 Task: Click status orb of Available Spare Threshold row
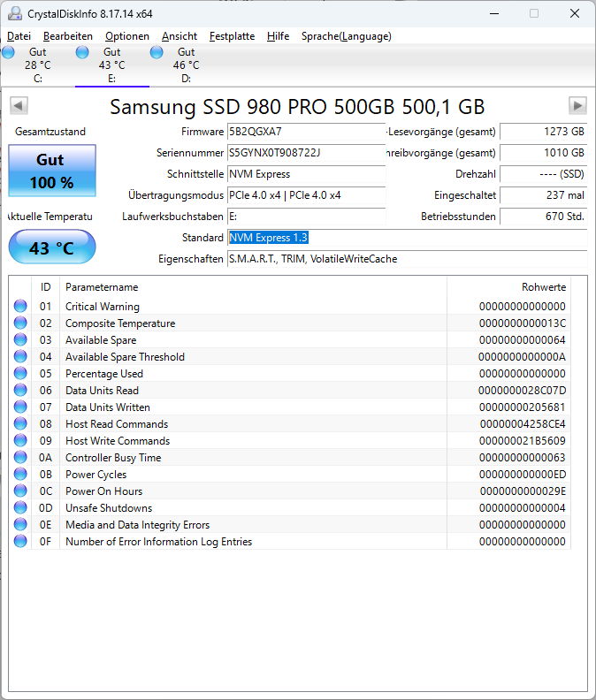(x=20, y=356)
